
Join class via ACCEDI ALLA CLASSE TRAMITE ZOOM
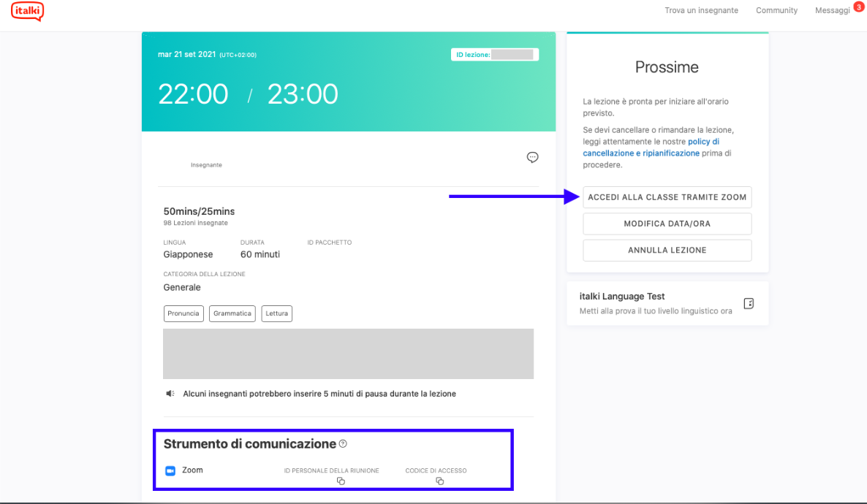pos(667,197)
